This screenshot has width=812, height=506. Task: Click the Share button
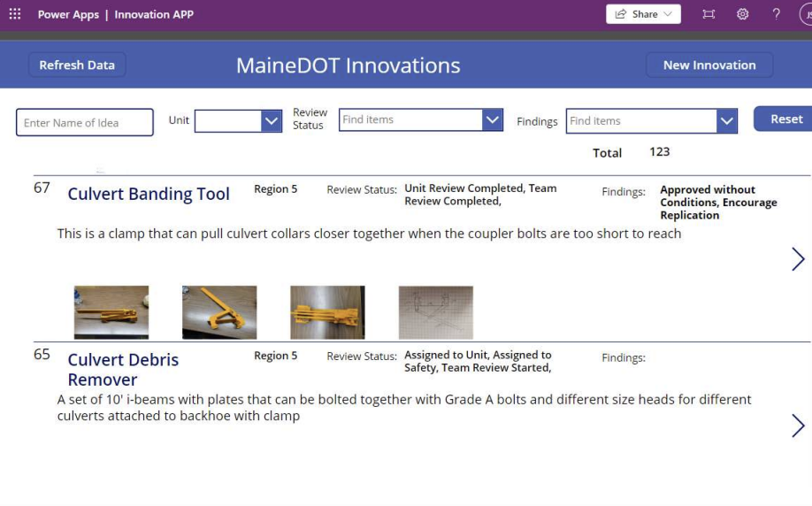pos(636,14)
